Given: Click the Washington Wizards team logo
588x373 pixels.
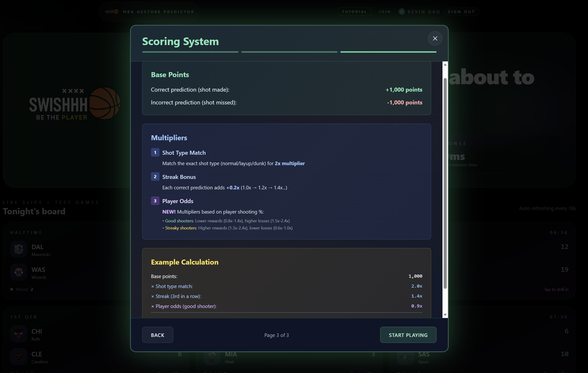Looking at the screenshot, I should [x=18, y=272].
